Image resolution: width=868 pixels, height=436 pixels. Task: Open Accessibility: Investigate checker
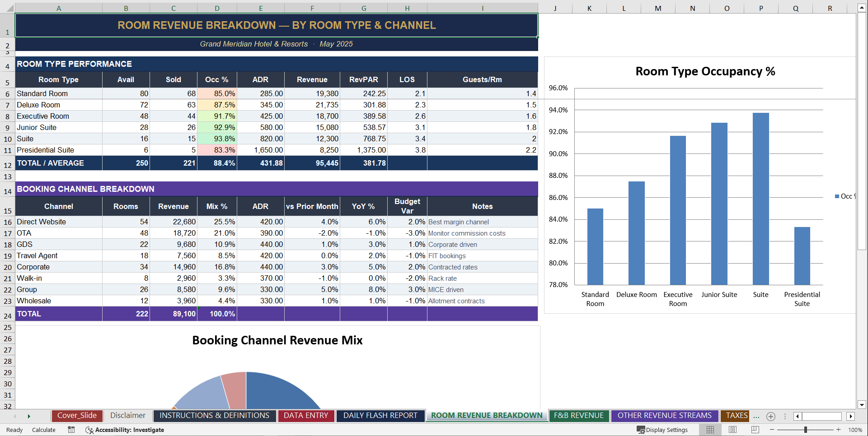coord(125,430)
